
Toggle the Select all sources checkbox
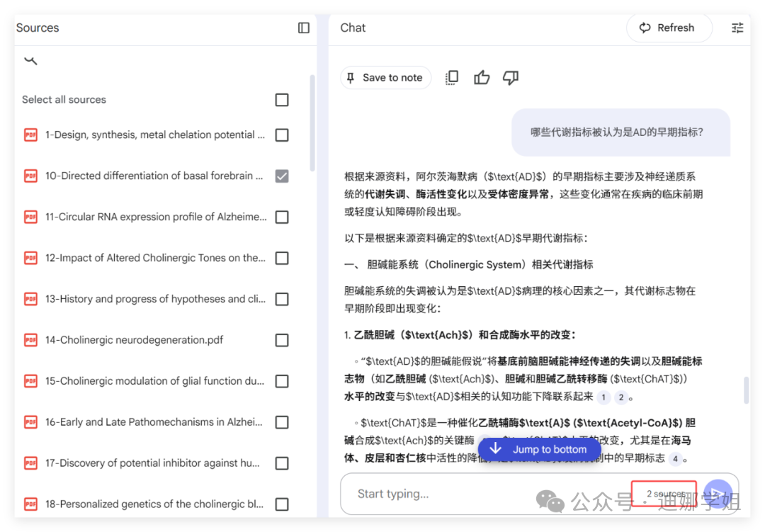coord(281,100)
